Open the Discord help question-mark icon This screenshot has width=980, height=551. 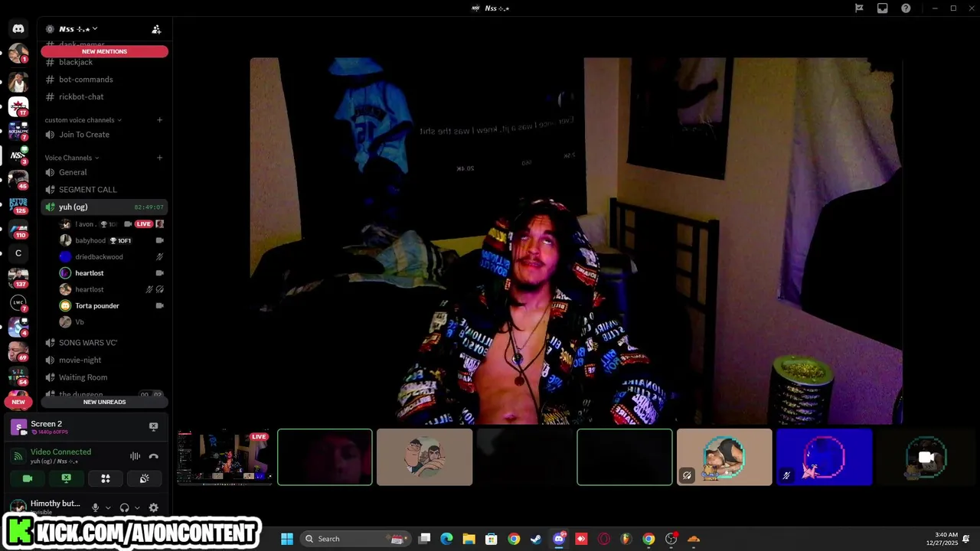[x=906, y=8]
